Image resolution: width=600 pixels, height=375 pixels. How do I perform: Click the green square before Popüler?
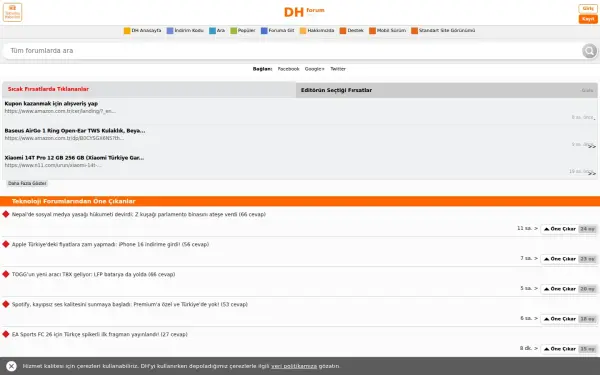coord(233,31)
